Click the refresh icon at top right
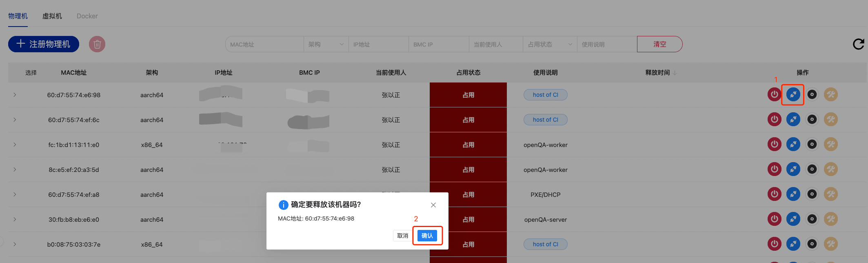Viewport: 868px width, 263px height. [x=858, y=44]
